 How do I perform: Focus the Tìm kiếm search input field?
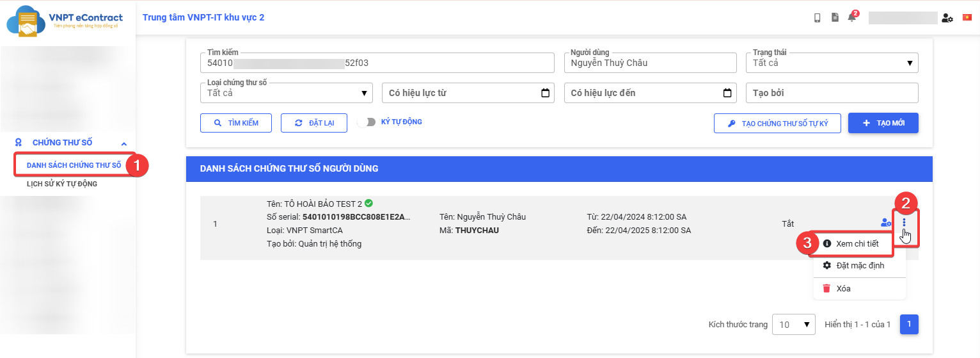point(377,63)
